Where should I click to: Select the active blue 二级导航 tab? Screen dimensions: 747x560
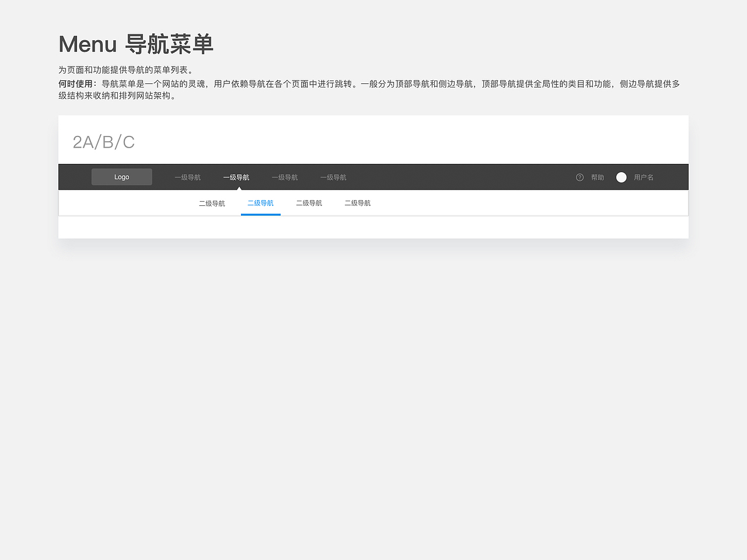pos(260,203)
